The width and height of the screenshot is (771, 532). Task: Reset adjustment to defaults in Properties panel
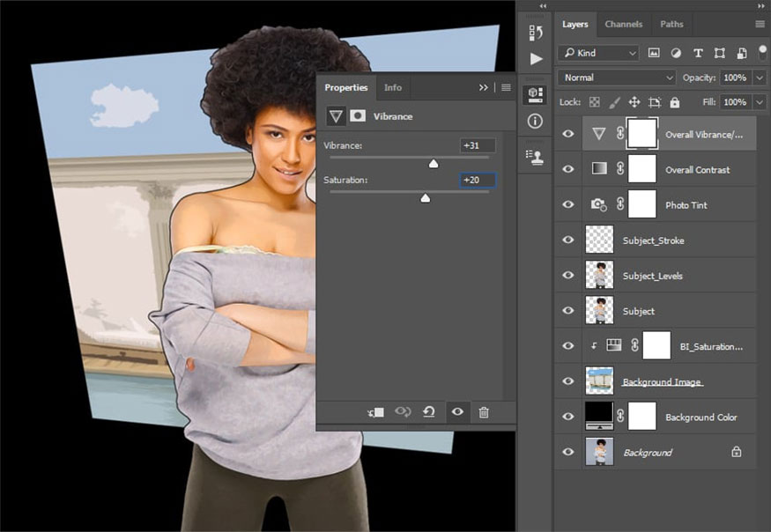click(x=429, y=412)
